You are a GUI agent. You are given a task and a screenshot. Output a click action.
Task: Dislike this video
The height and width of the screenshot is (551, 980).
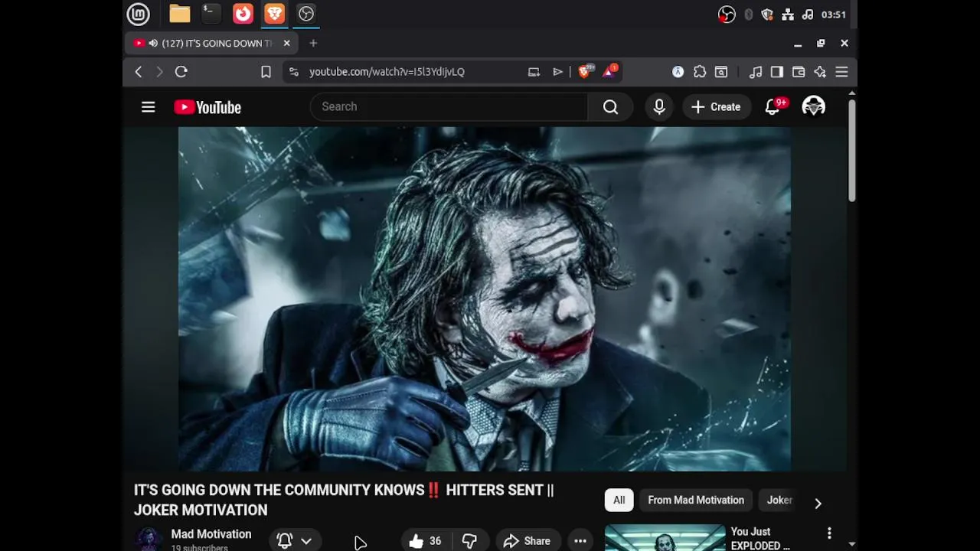[x=469, y=541]
